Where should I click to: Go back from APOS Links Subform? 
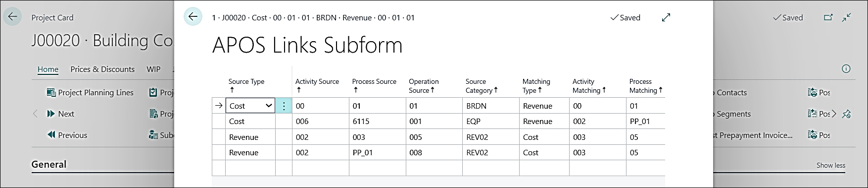(193, 16)
